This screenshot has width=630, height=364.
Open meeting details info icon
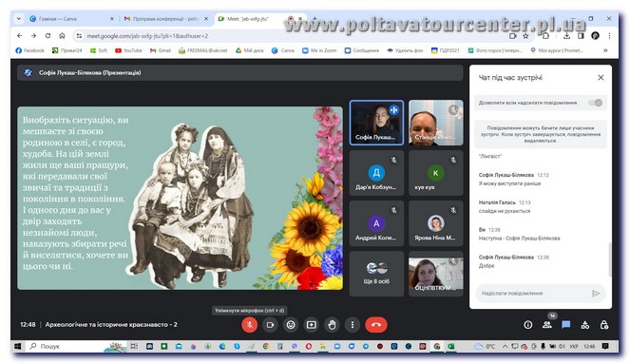[528, 325]
